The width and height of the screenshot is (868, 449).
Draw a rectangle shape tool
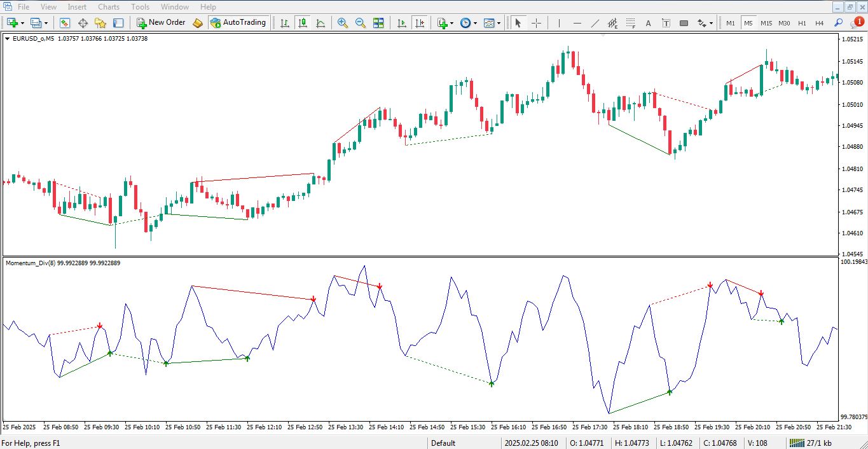click(684, 23)
